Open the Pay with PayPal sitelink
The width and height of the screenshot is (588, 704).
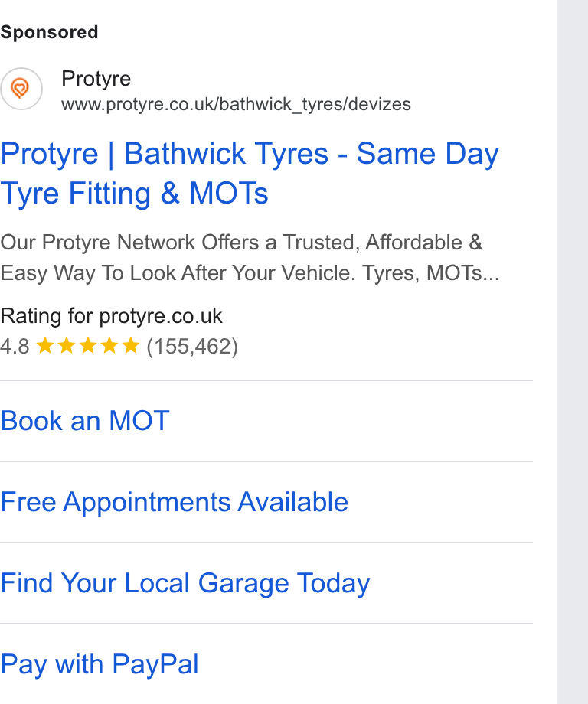click(100, 664)
